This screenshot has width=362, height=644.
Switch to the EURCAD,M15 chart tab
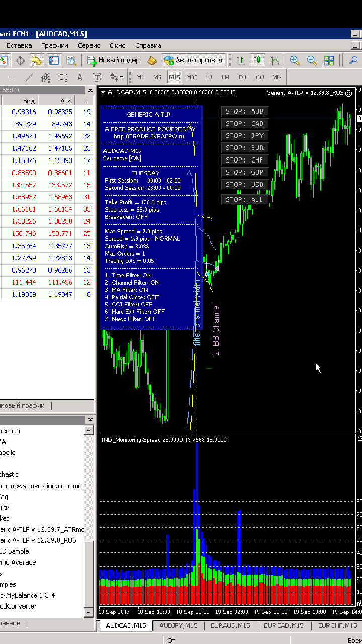pyautogui.click(x=284, y=625)
